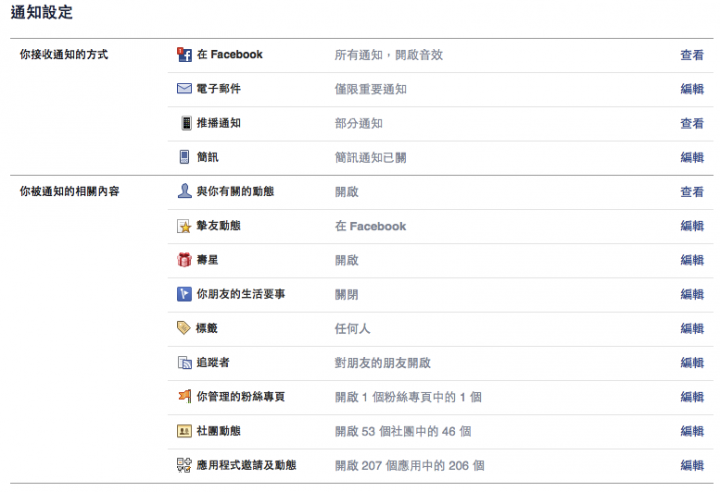Click the orange flag icon for 你管理的粉絲專頁

pos(185,396)
